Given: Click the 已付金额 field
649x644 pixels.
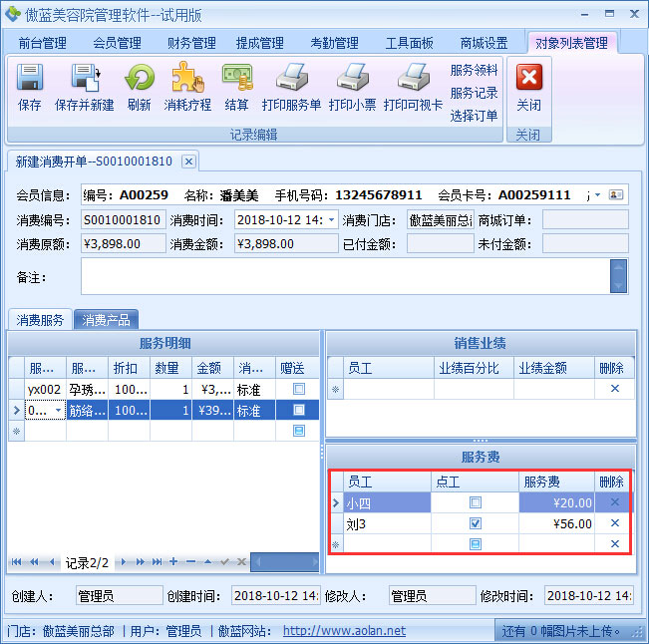Looking at the screenshot, I should pos(440,244).
